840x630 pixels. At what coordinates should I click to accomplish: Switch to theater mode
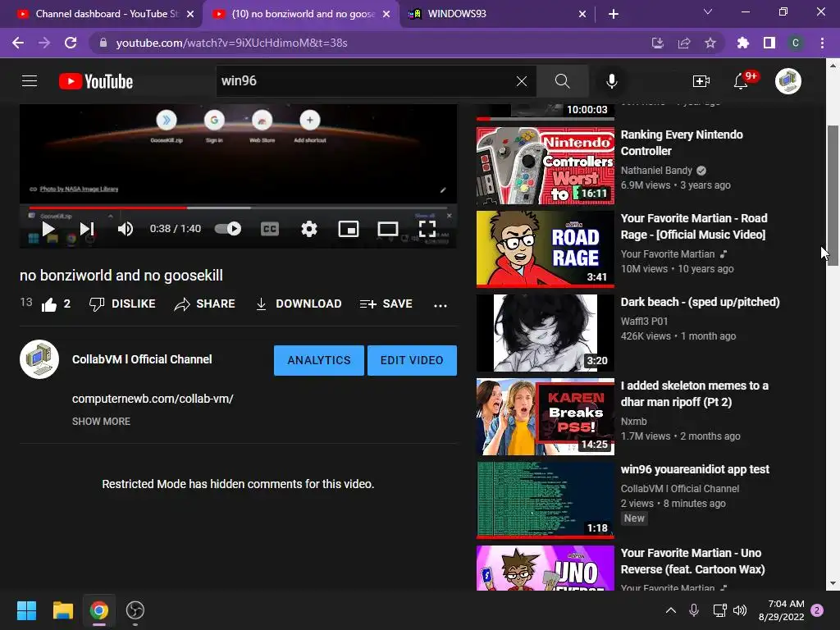tap(387, 229)
